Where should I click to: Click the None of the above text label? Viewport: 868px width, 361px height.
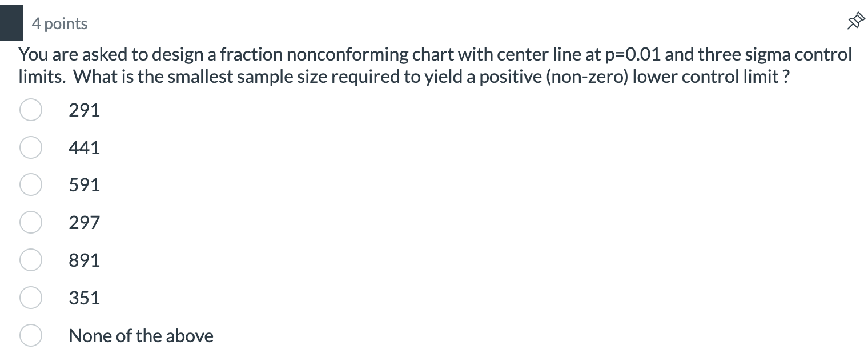tap(140, 335)
